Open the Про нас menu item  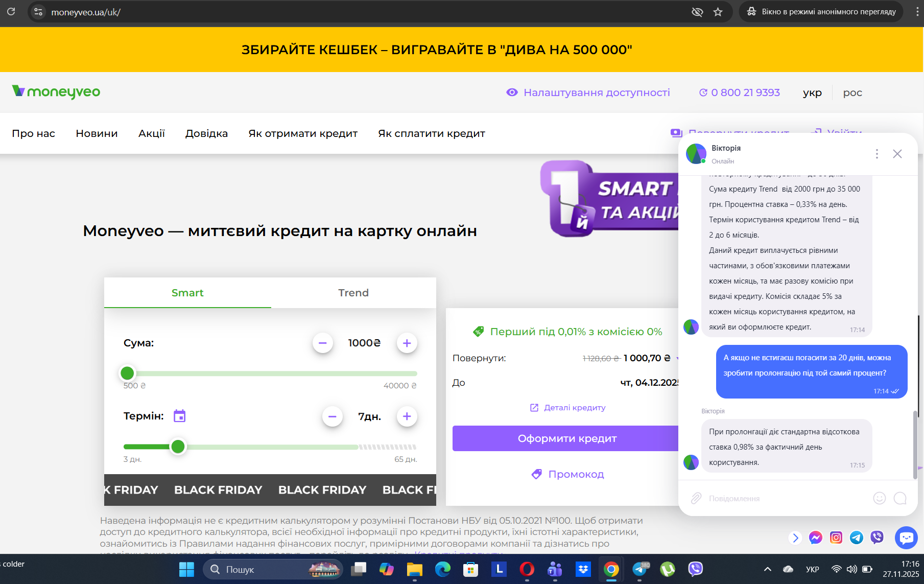(x=34, y=133)
